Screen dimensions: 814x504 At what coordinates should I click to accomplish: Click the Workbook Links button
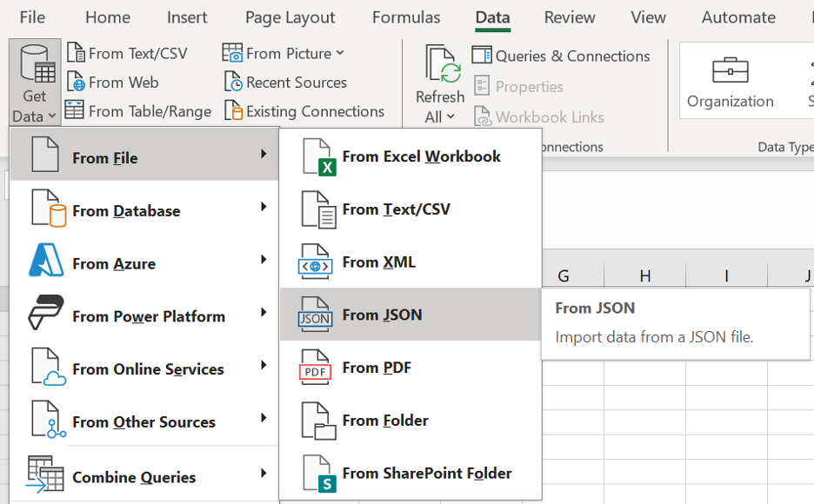tap(539, 116)
